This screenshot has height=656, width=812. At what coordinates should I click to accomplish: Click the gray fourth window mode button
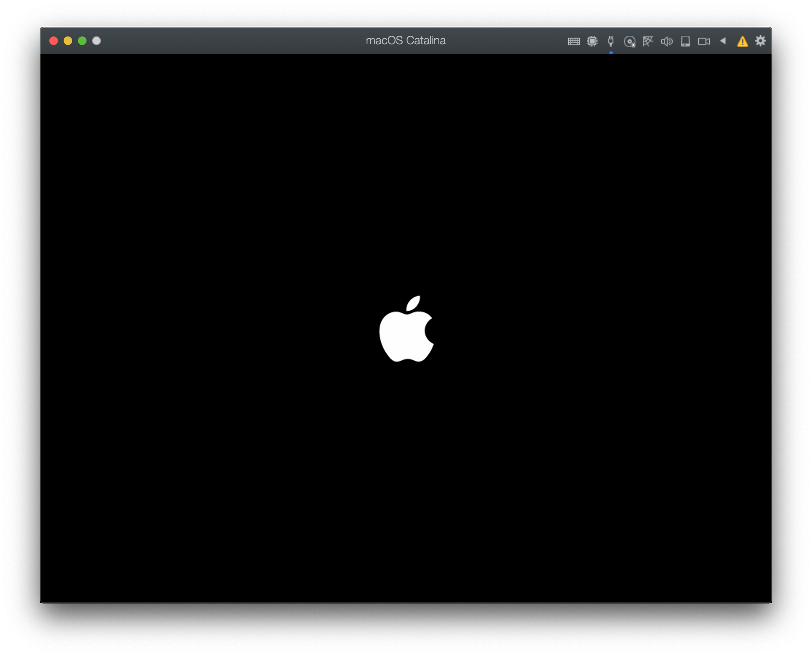pos(96,41)
